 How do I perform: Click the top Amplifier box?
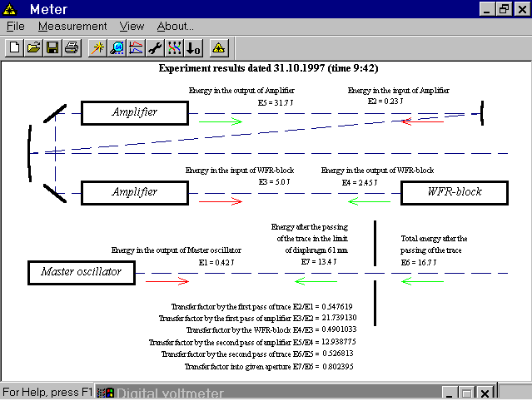(135, 113)
